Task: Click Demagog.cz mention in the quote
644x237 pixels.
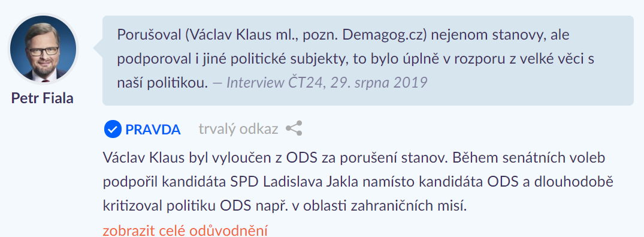Action: coord(385,35)
